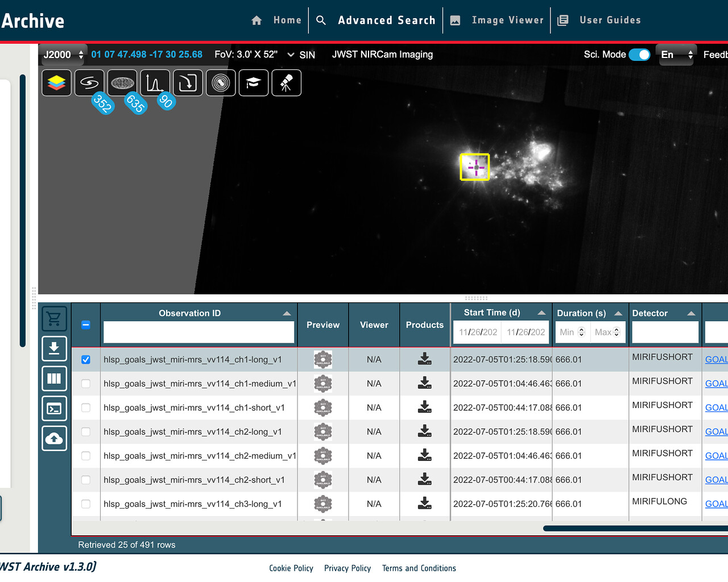Toggle the Sci. Mode switch

pyautogui.click(x=639, y=55)
